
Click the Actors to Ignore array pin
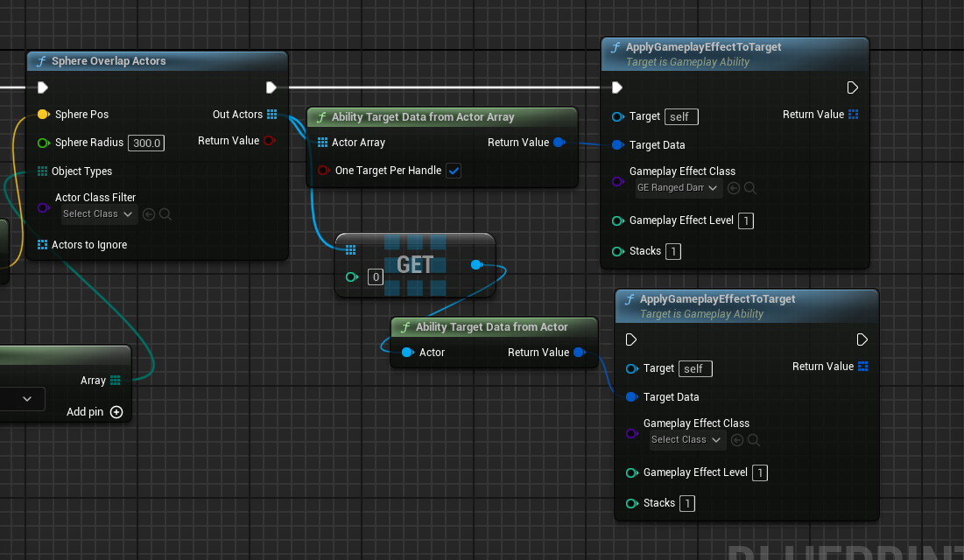point(41,244)
